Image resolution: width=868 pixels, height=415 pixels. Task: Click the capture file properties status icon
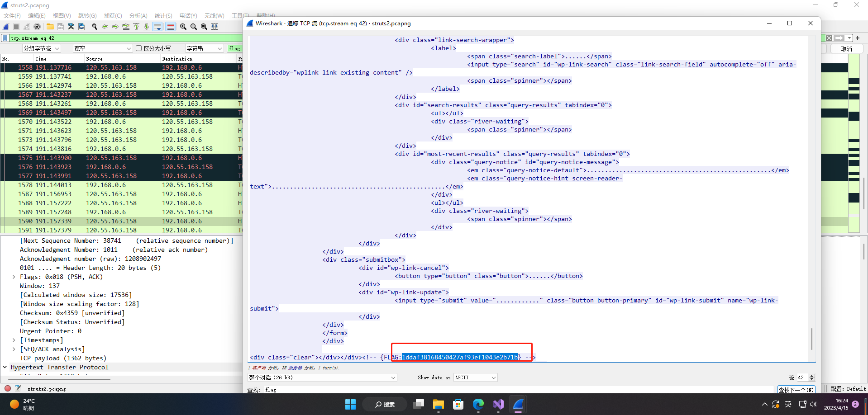coord(18,388)
